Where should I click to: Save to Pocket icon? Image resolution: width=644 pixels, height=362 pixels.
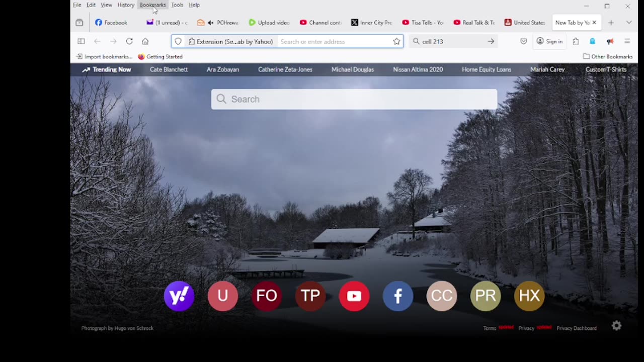pyautogui.click(x=524, y=41)
